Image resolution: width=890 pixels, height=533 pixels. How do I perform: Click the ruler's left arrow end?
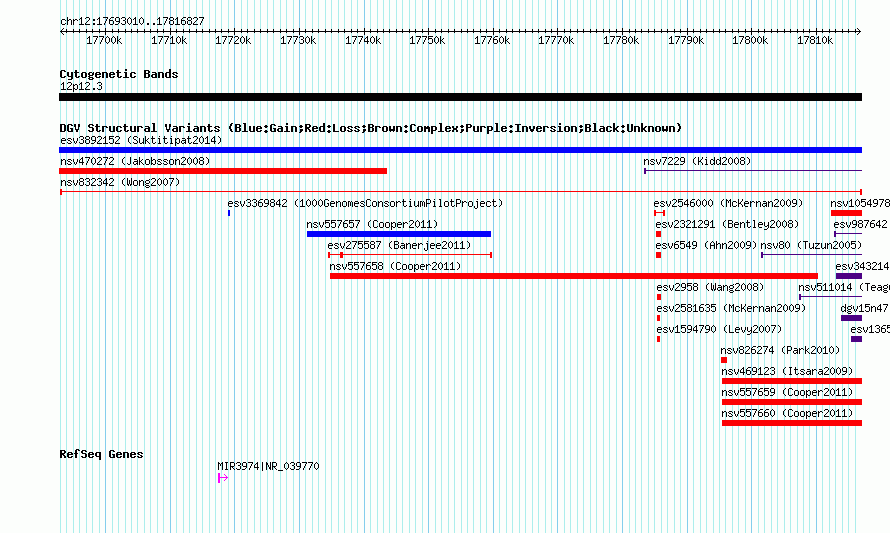(62, 32)
